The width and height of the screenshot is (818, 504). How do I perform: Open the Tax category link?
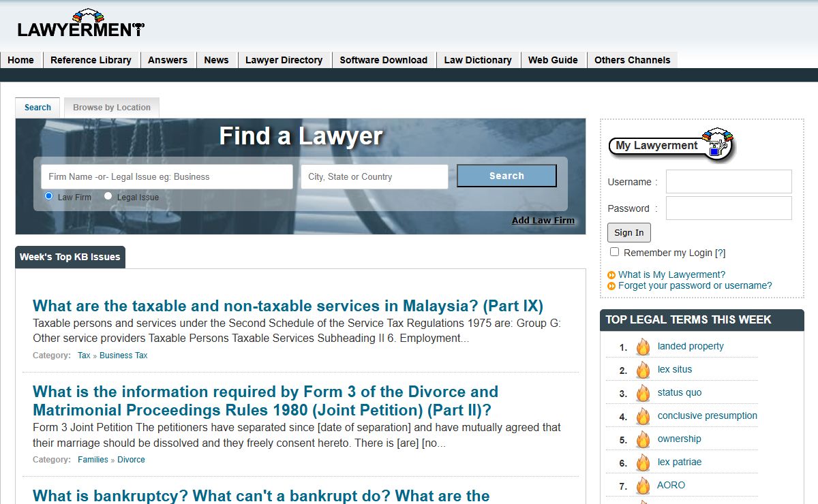click(84, 356)
